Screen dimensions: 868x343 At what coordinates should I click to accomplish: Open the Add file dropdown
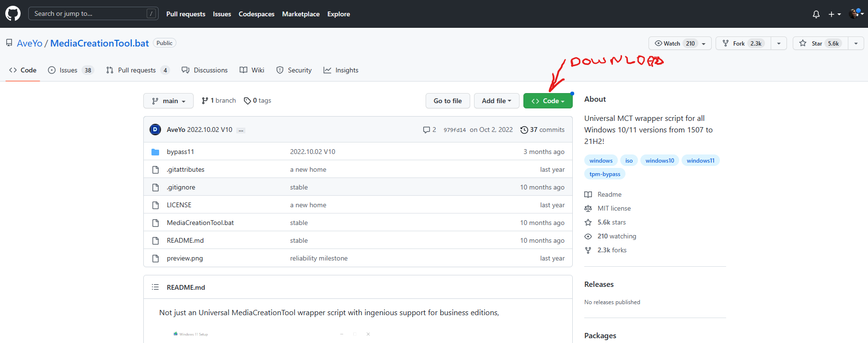pos(497,101)
